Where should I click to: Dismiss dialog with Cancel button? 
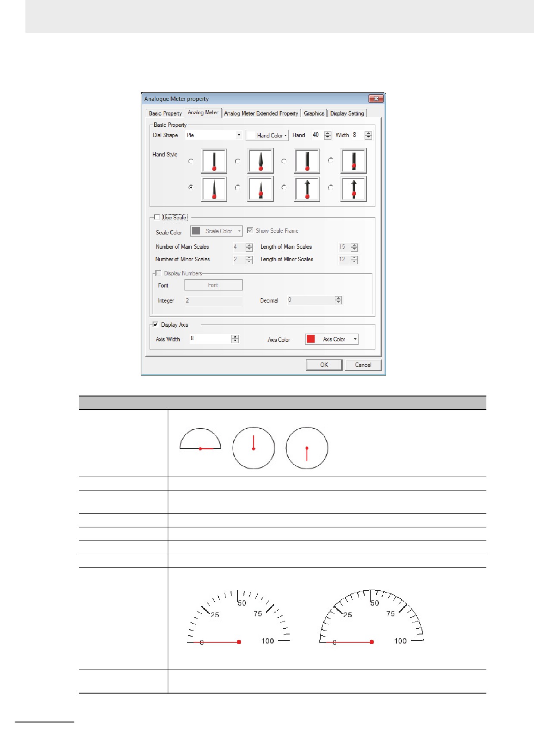coord(363,365)
